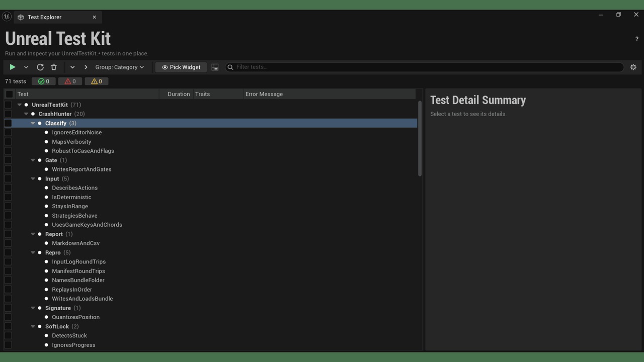The height and width of the screenshot is (362, 644).
Task: Toggle the passed tests filter badge
Action: 44,81
